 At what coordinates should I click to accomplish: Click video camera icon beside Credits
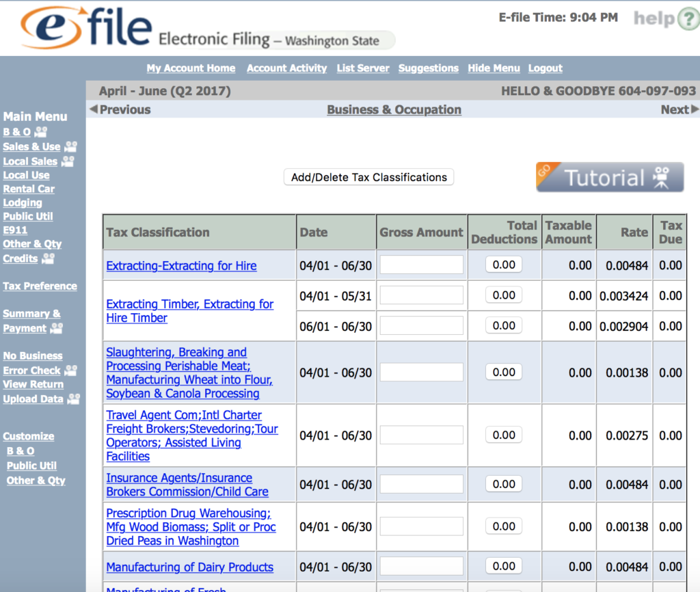[48, 258]
